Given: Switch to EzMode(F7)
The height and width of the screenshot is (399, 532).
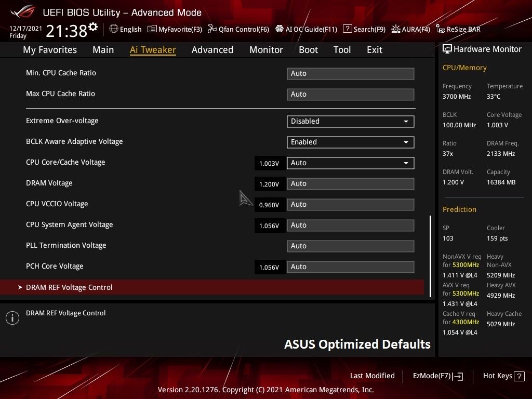Looking at the screenshot, I should click(437, 376).
